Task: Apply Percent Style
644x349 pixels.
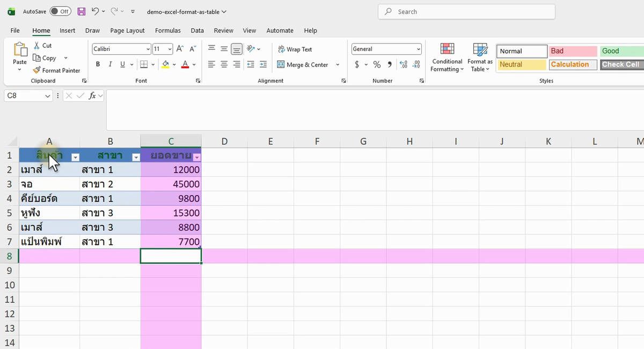Action: click(x=377, y=64)
